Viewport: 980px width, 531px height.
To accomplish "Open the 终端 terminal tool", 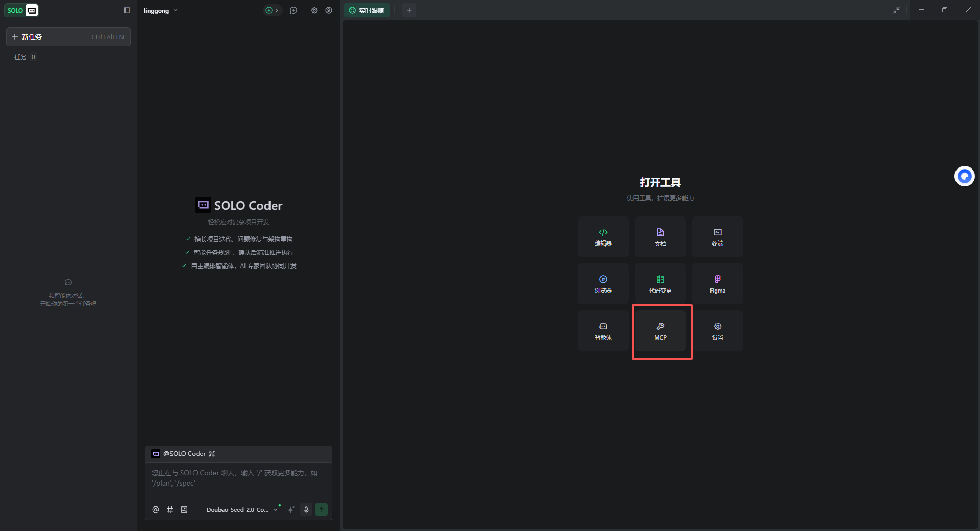I will pos(718,237).
